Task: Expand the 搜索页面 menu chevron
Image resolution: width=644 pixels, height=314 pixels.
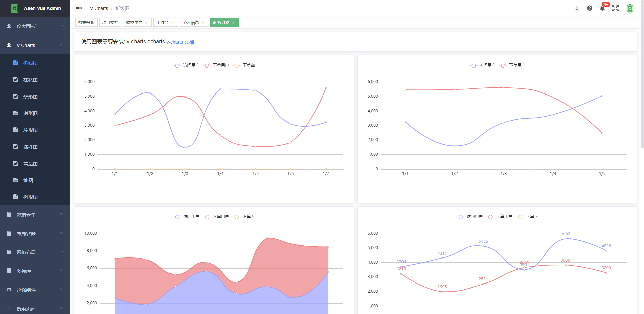Action: point(62,308)
